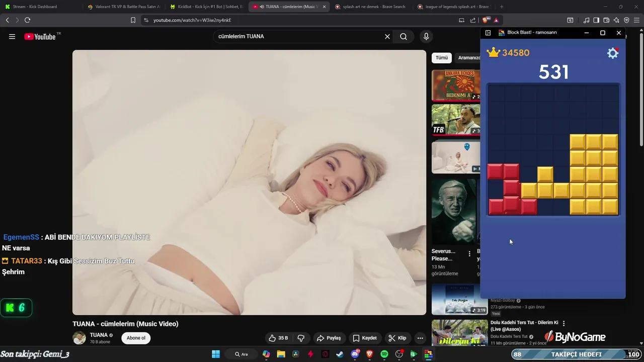Open Spotify from the taskbar
Image resolution: width=644 pixels, height=362 pixels.
click(384, 354)
